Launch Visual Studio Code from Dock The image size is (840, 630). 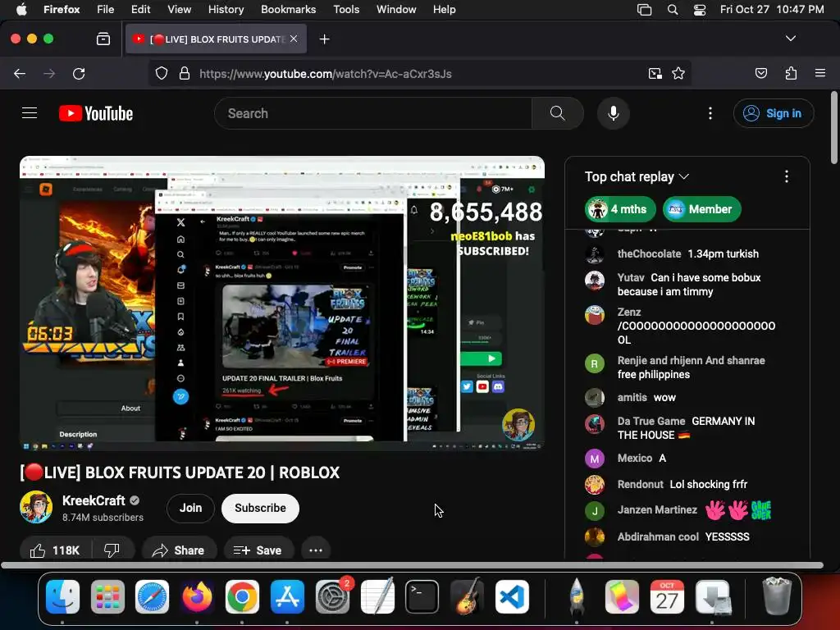(511, 596)
